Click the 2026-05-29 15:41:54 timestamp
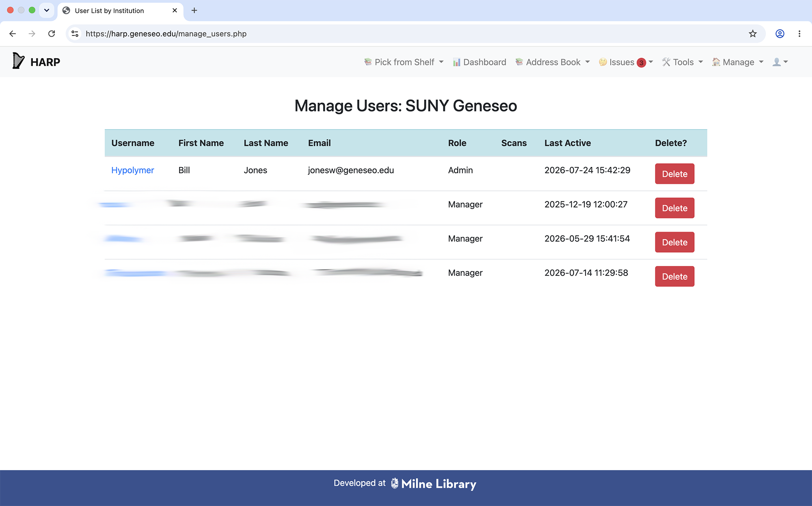This screenshot has height=506, width=812. [x=587, y=238]
